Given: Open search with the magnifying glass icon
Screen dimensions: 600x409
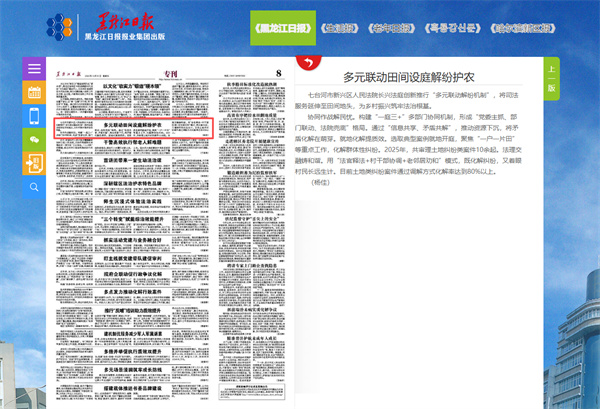Looking at the screenshot, I should click(x=34, y=186).
